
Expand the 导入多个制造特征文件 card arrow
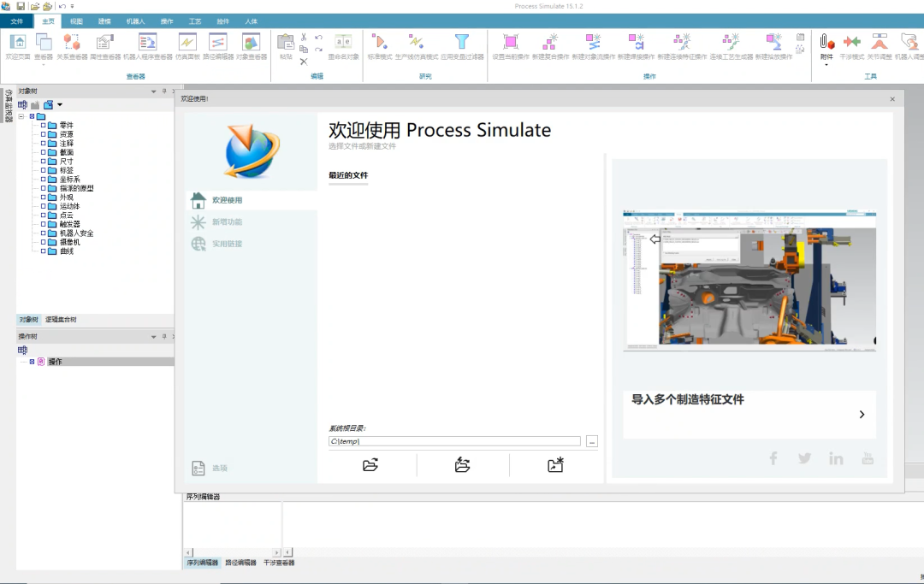click(x=862, y=415)
